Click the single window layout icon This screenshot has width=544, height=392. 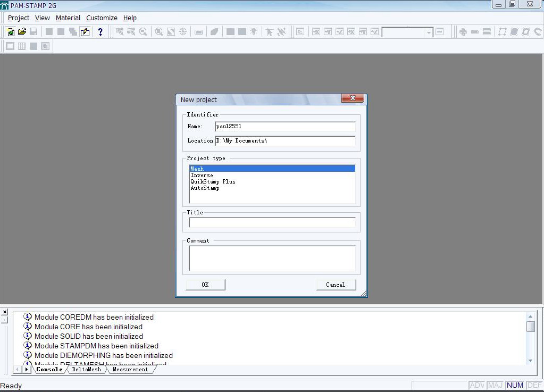(10, 46)
